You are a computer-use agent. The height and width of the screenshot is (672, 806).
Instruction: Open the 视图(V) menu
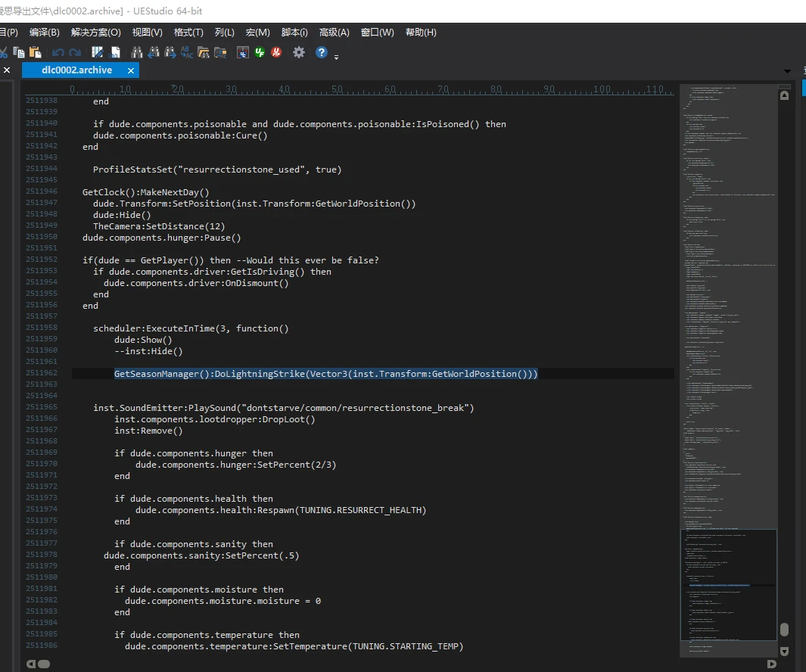click(x=147, y=33)
